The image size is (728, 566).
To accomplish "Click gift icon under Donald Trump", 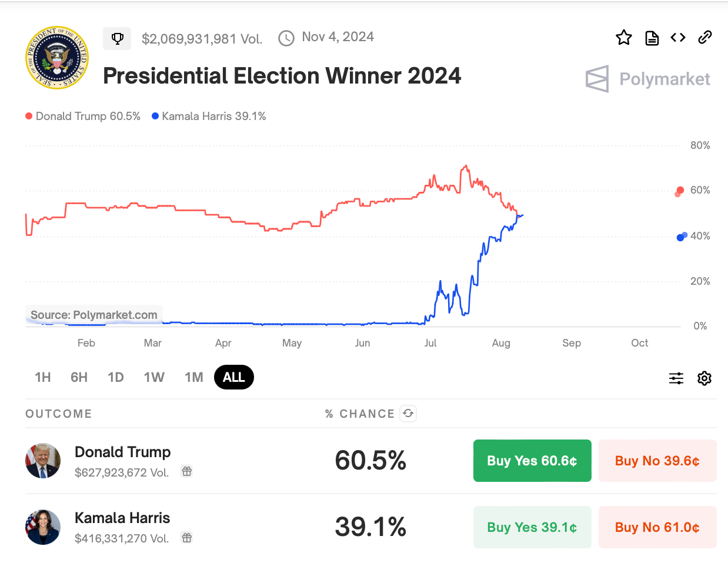I will point(187,471).
